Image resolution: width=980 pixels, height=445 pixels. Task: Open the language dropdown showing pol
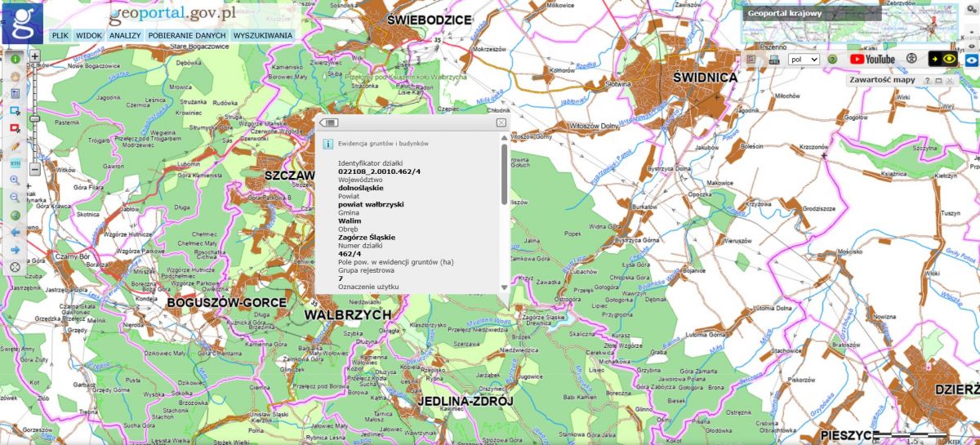pos(804,59)
